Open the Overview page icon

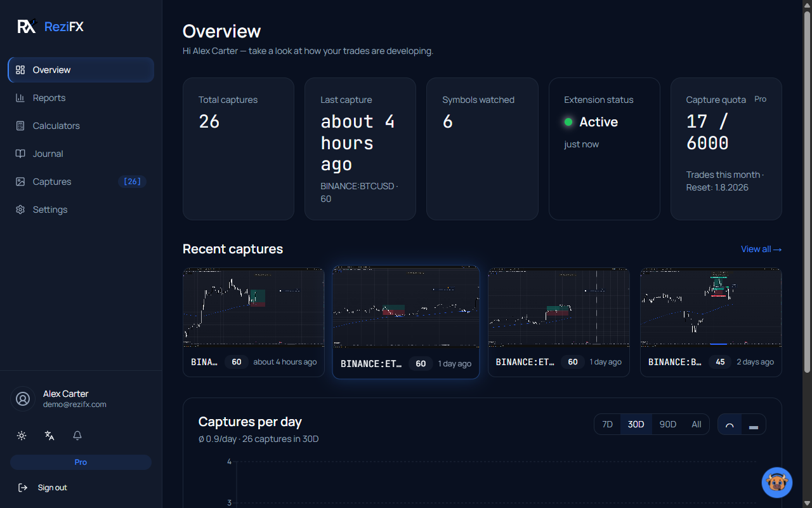point(20,70)
